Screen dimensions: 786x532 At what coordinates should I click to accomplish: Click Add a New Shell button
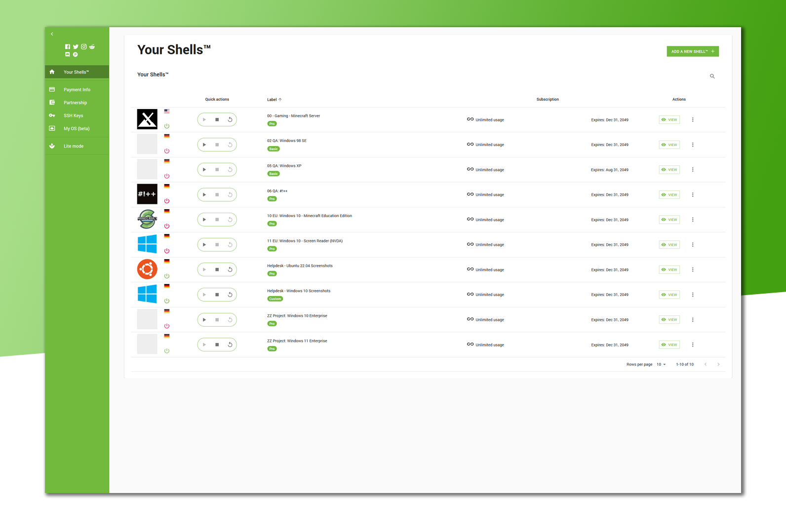coord(692,51)
